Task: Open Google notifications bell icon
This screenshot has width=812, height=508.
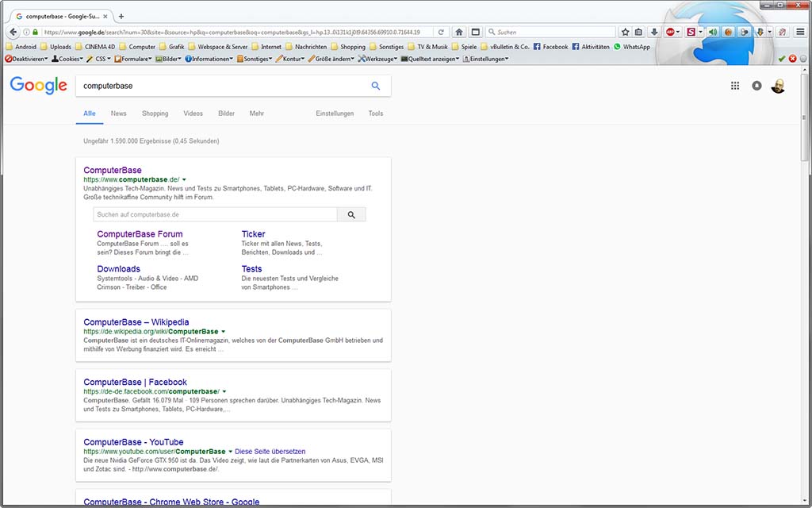Action: (x=756, y=86)
